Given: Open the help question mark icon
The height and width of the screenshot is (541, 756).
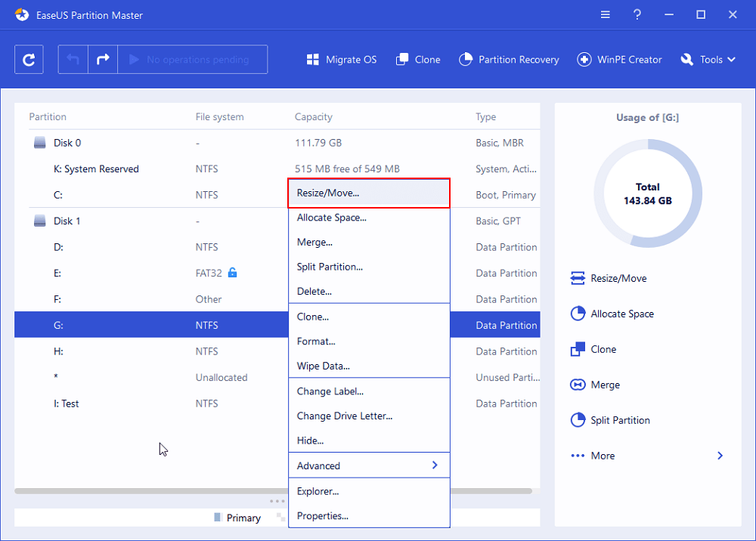Looking at the screenshot, I should [637, 14].
